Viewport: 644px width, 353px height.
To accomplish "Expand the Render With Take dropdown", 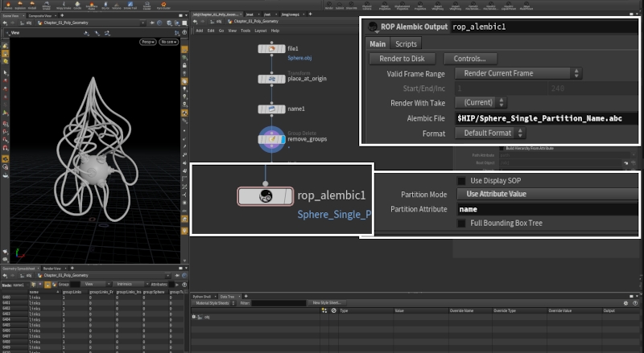I will pyautogui.click(x=481, y=102).
